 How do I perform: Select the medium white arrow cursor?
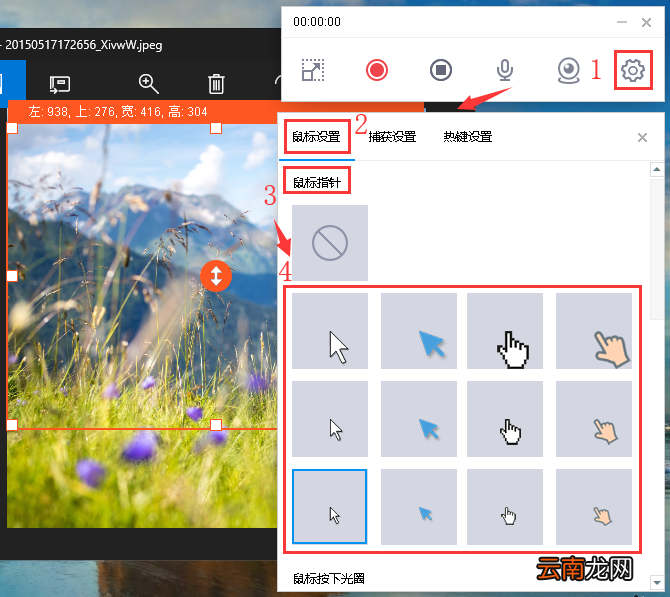(x=329, y=419)
